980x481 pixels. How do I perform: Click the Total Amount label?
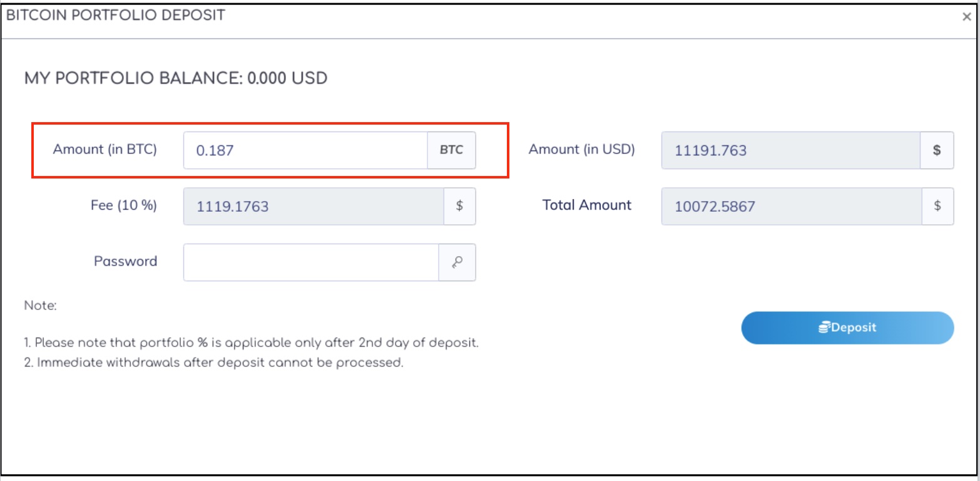[587, 205]
